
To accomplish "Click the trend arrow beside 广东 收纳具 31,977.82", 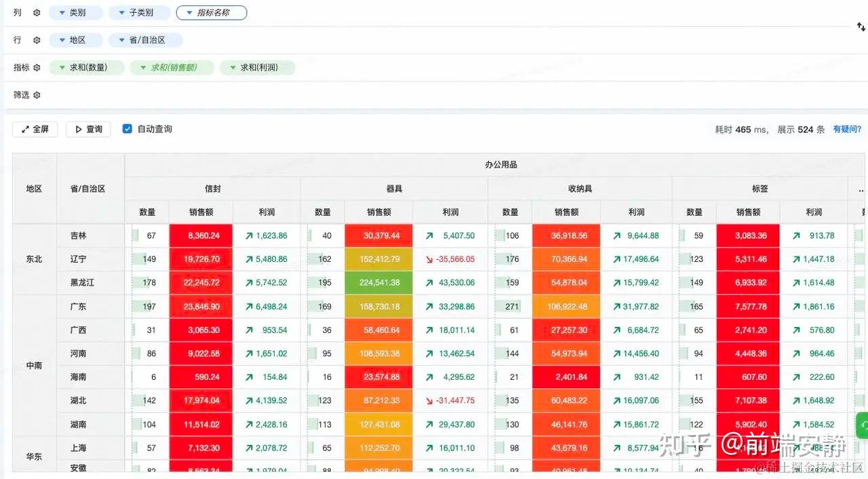I will click(616, 306).
